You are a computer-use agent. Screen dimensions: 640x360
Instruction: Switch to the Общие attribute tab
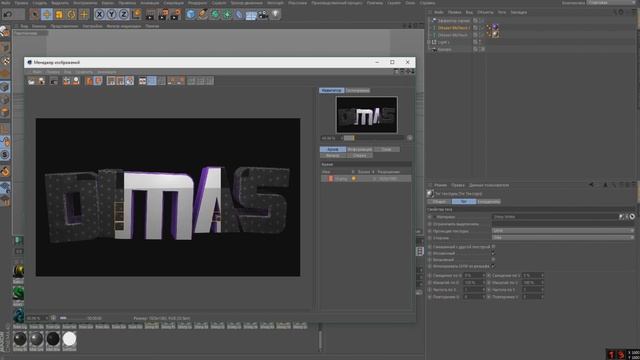[x=439, y=202]
